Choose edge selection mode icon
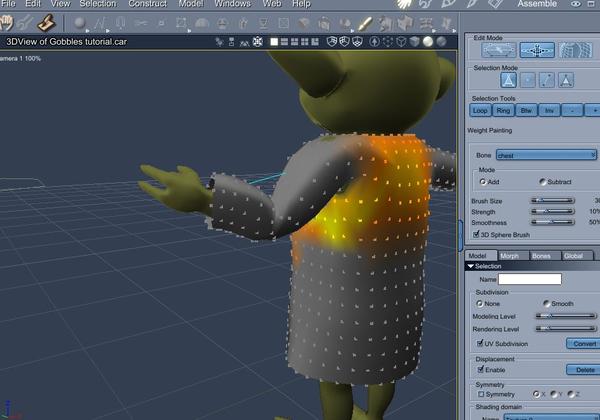The height and width of the screenshot is (420, 600). click(547, 80)
